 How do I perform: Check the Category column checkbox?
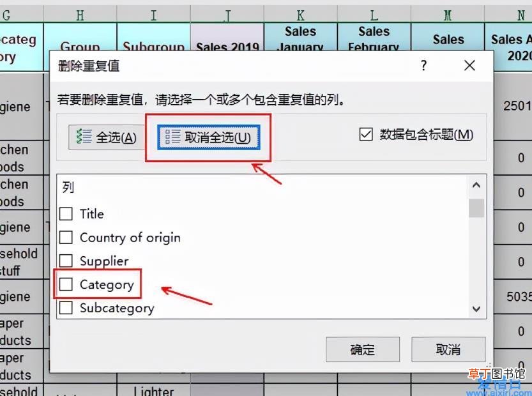pos(66,284)
